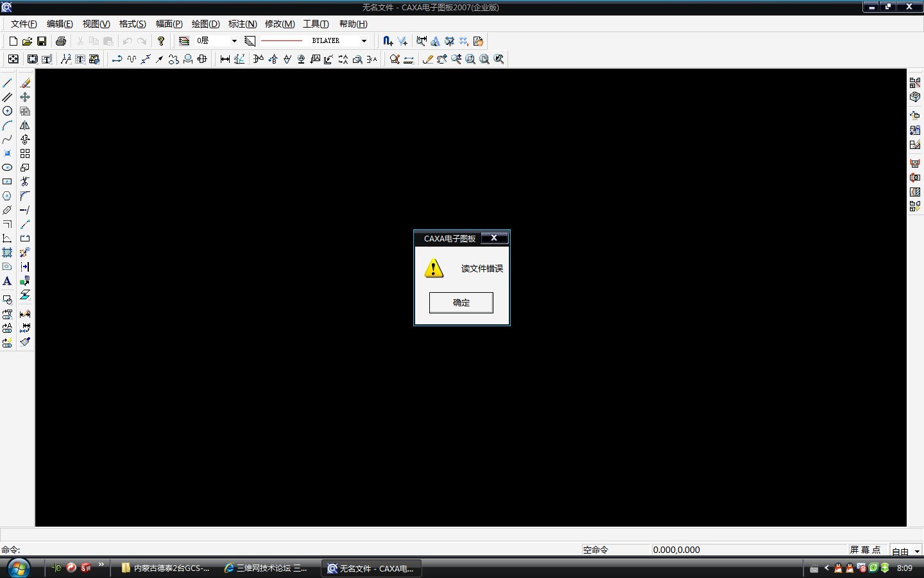Screen dimensions: 924x578
Task: Click the system clock showing 8:09
Action: (x=905, y=568)
